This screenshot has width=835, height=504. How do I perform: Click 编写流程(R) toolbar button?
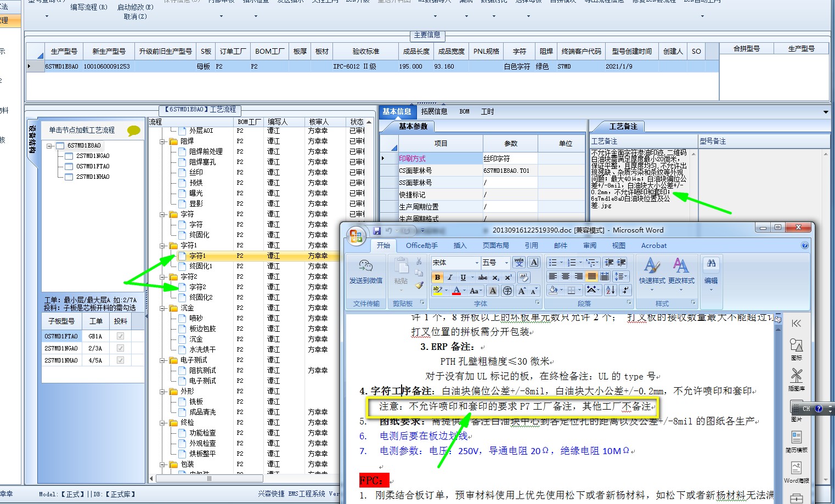tap(89, 7)
